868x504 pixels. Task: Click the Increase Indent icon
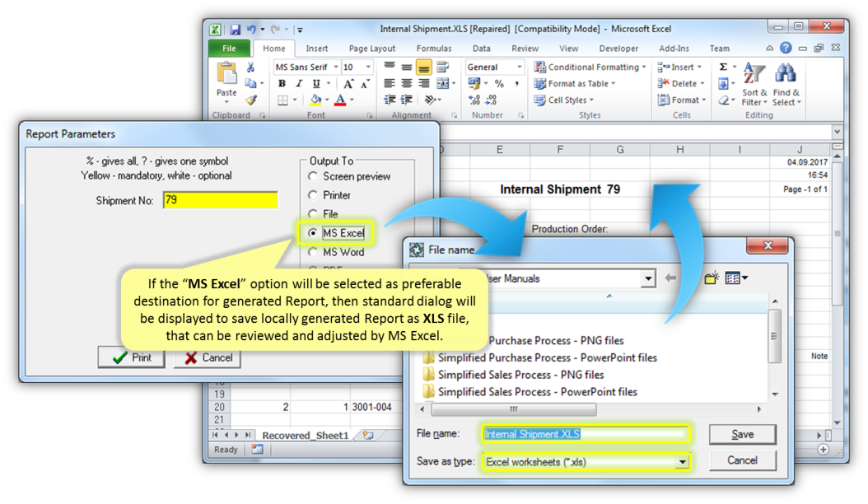pyautogui.click(x=407, y=100)
